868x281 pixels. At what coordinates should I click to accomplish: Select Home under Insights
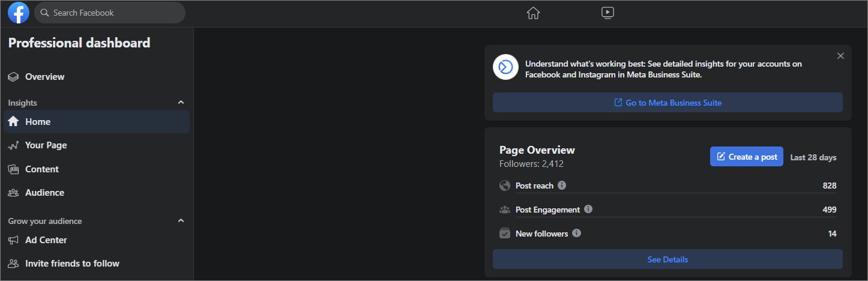click(97, 121)
